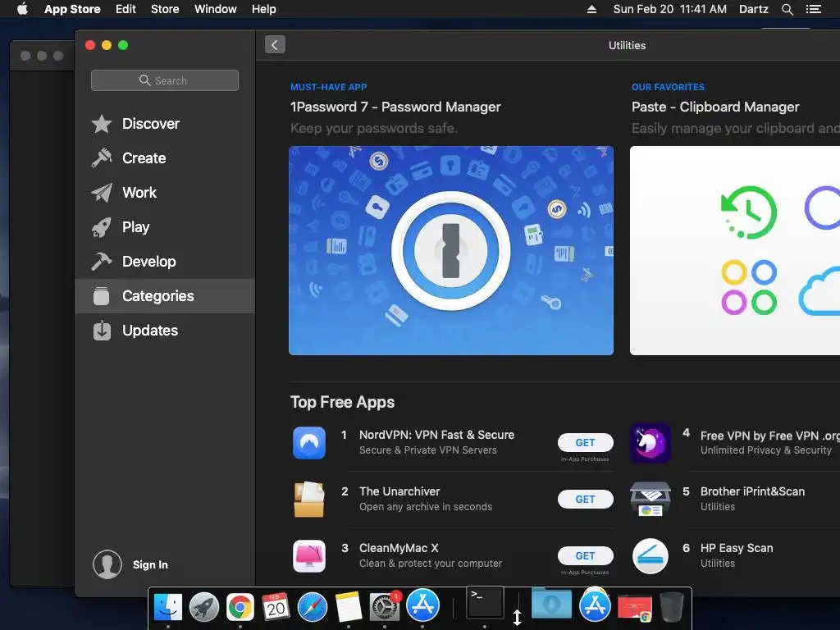
Task: Go back with the chevron button
Action: pyautogui.click(x=275, y=44)
